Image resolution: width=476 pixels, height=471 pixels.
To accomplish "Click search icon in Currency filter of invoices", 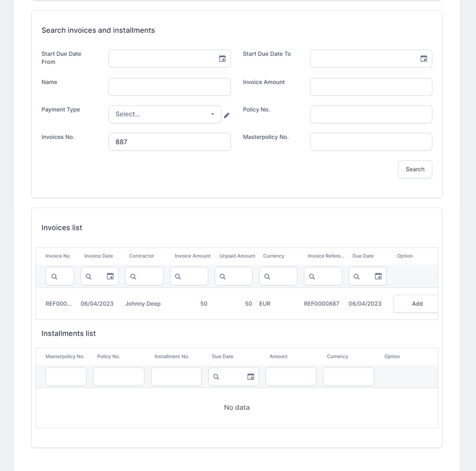I will coord(267,277).
